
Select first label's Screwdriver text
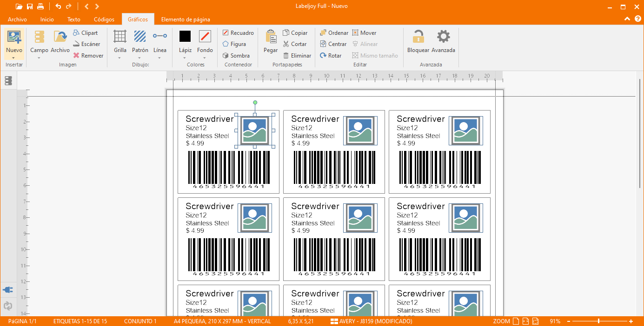coord(210,119)
